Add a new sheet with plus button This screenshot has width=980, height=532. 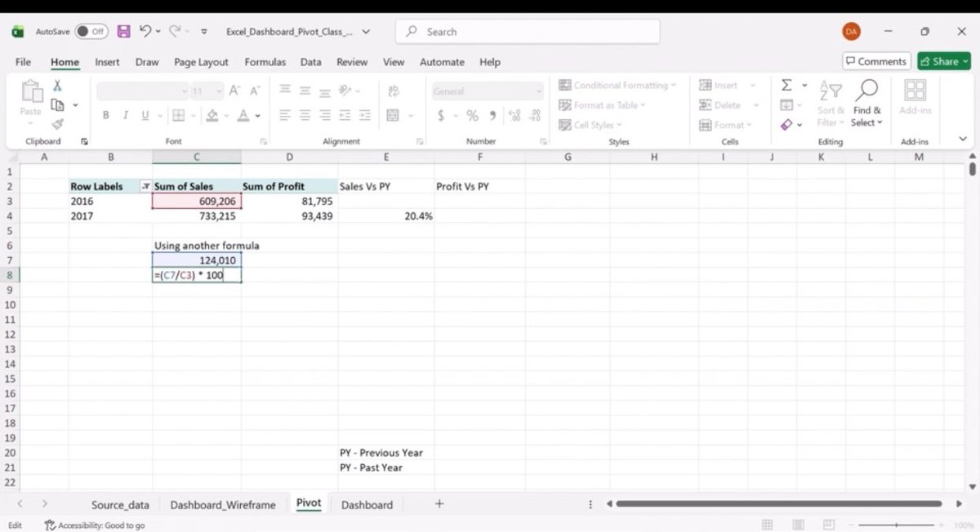(x=439, y=503)
